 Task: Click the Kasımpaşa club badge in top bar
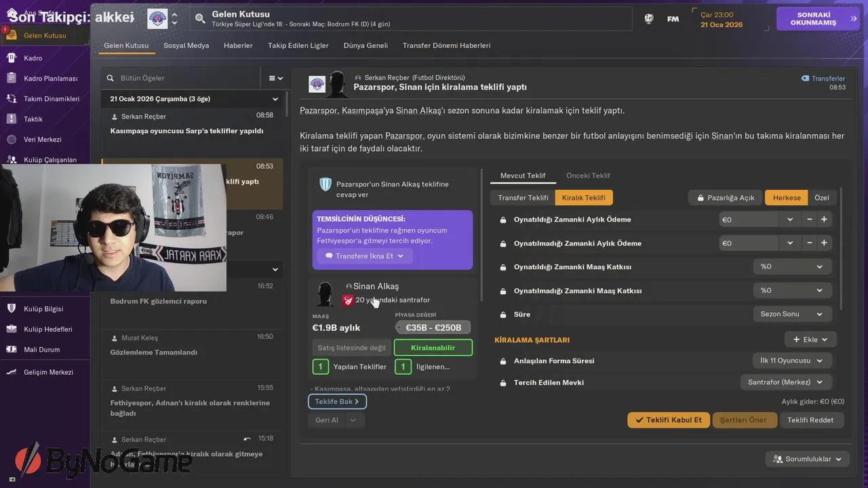157,18
